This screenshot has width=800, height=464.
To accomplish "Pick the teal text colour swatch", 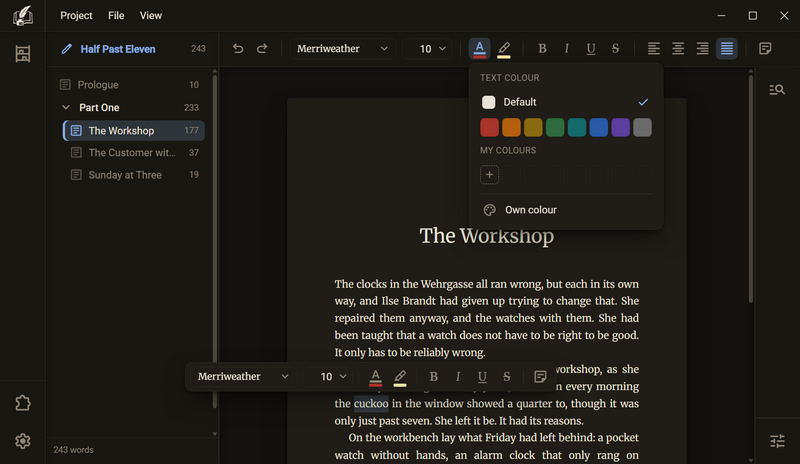I will pyautogui.click(x=577, y=127).
